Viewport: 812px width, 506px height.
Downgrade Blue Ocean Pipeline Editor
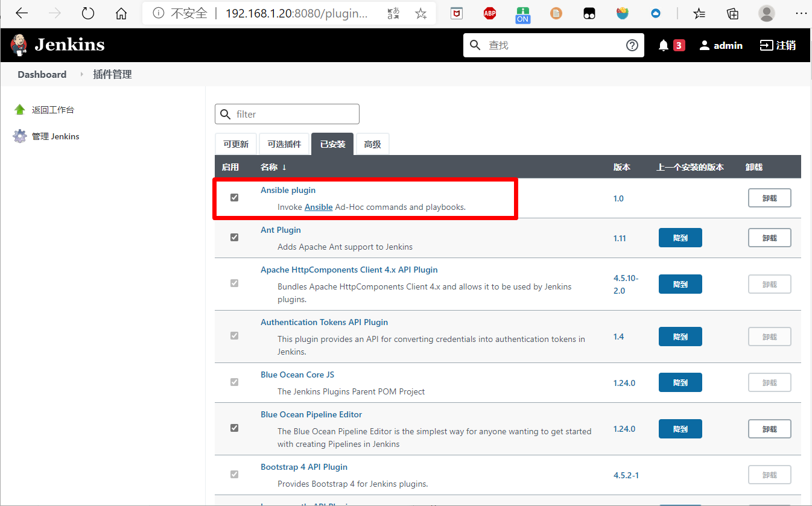pyautogui.click(x=680, y=429)
